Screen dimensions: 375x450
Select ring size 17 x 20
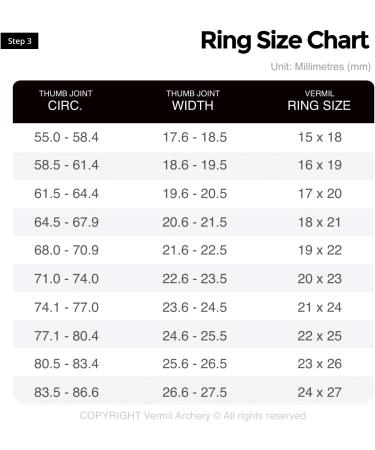coord(320,194)
